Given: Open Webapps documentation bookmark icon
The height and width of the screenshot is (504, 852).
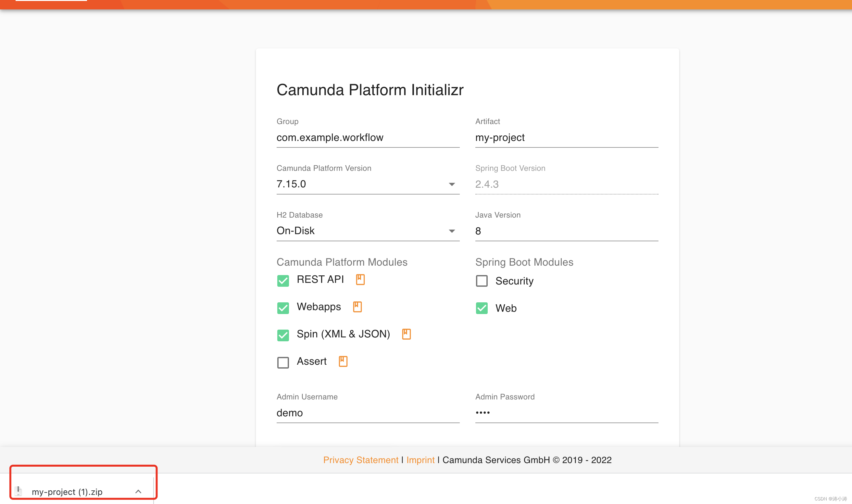Looking at the screenshot, I should click(357, 307).
